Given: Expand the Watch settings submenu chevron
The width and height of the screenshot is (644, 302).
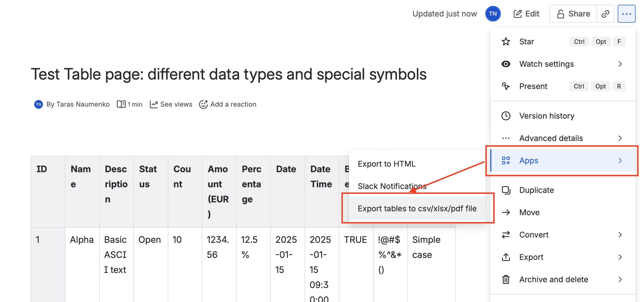Looking at the screenshot, I should [x=620, y=64].
